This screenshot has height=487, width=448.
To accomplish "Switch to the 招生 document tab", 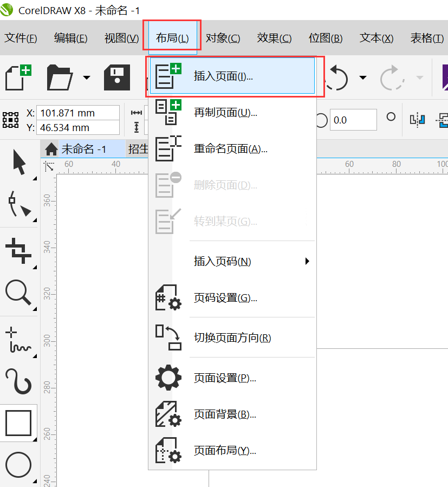I will click(137, 150).
